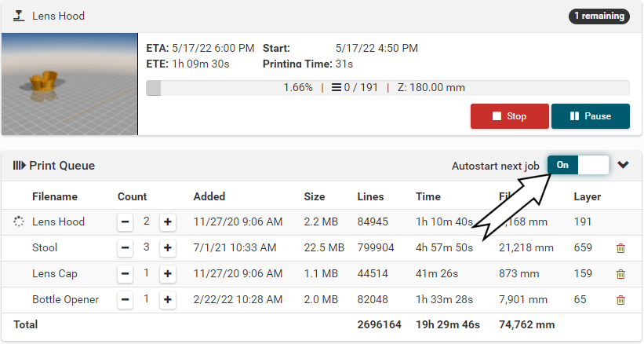This screenshot has width=644, height=344.
Task: Decrease Bottle Opener count
Action: (126, 300)
